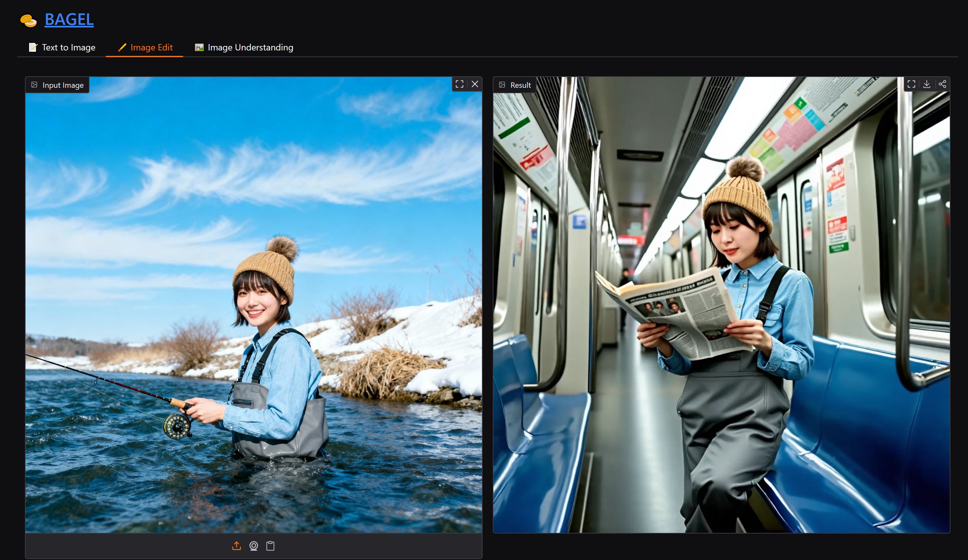Click the subway newspaper result image
This screenshot has width=968, height=560.
721,307
